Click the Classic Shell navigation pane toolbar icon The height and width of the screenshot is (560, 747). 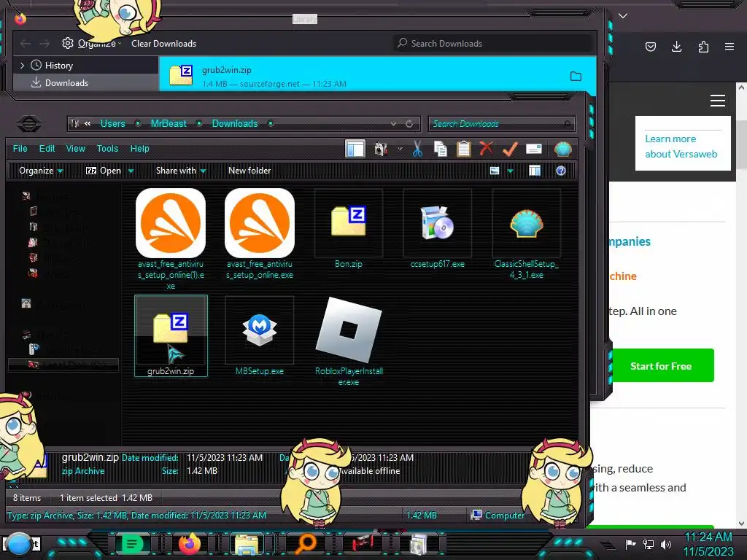click(355, 149)
